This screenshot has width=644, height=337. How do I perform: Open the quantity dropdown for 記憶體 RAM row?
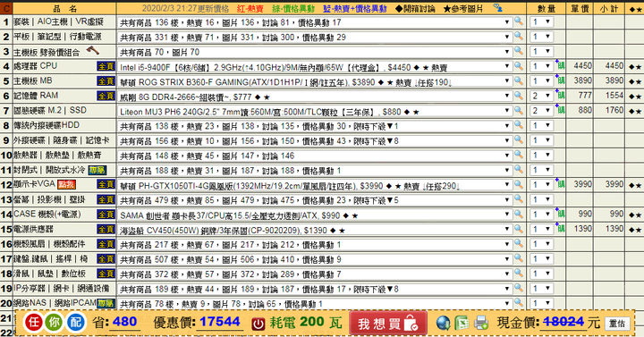coord(541,96)
